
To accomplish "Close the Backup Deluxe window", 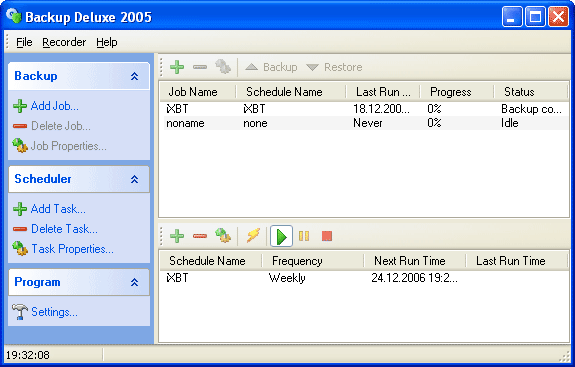I will [558, 17].
